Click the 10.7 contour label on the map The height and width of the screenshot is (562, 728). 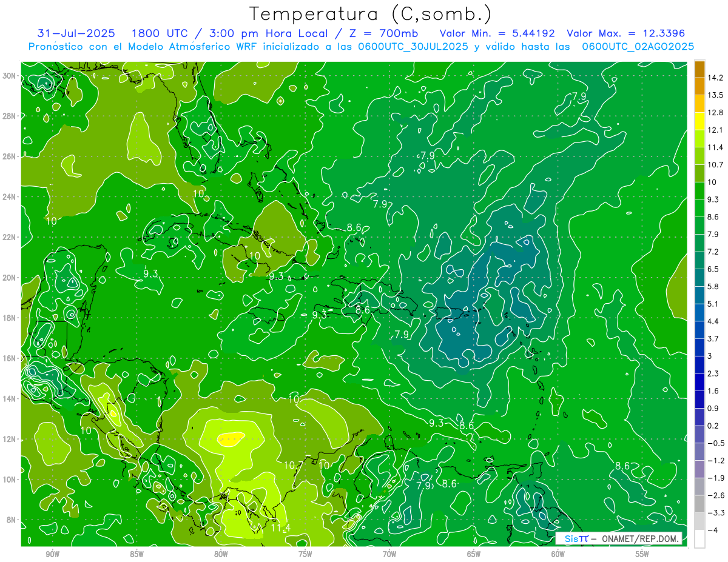(x=294, y=466)
